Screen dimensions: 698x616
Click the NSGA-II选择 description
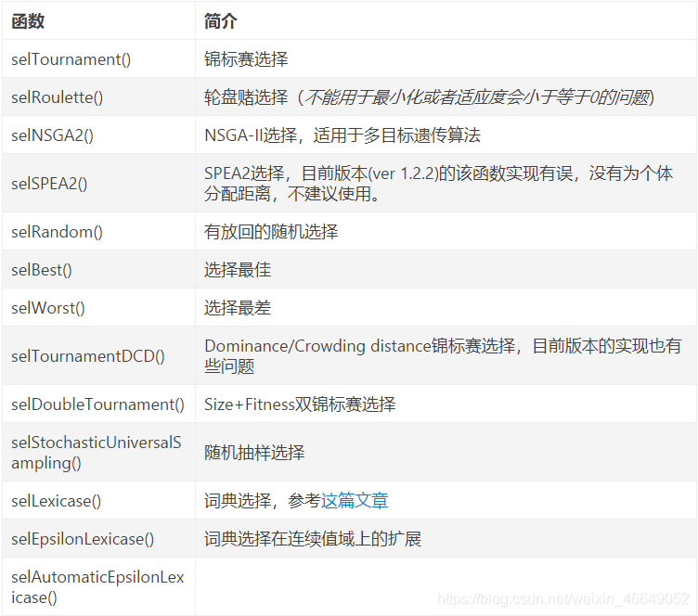coord(343,135)
